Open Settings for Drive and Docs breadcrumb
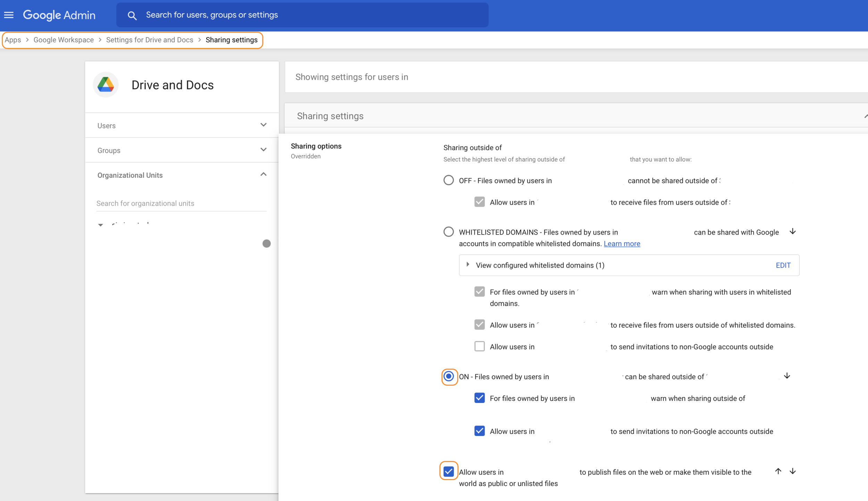This screenshot has width=868, height=501. (x=150, y=40)
